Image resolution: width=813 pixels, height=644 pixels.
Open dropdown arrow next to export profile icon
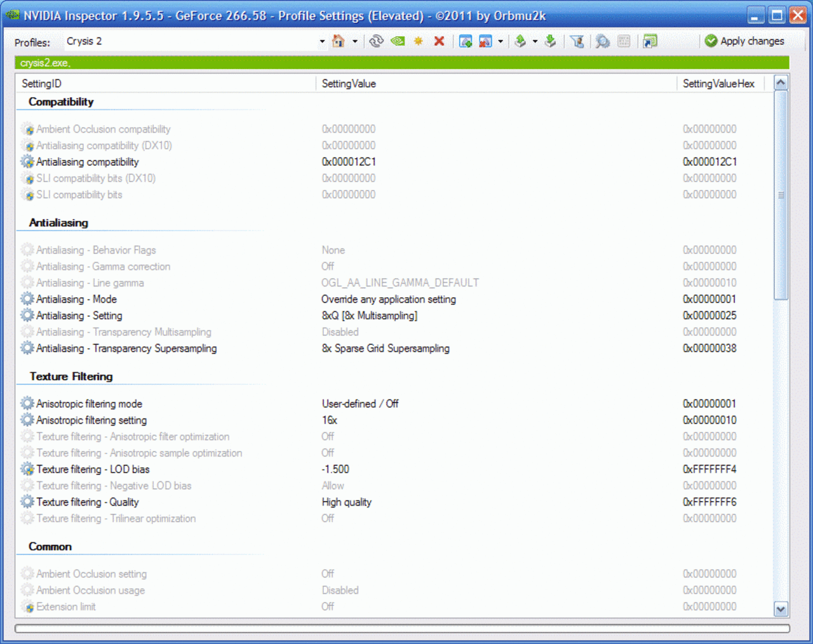(x=535, y=41)
